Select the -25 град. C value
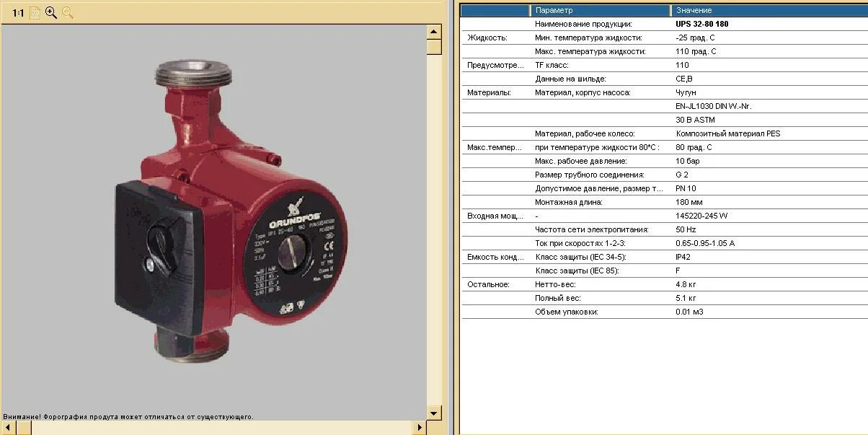 (x=696, y=38)
